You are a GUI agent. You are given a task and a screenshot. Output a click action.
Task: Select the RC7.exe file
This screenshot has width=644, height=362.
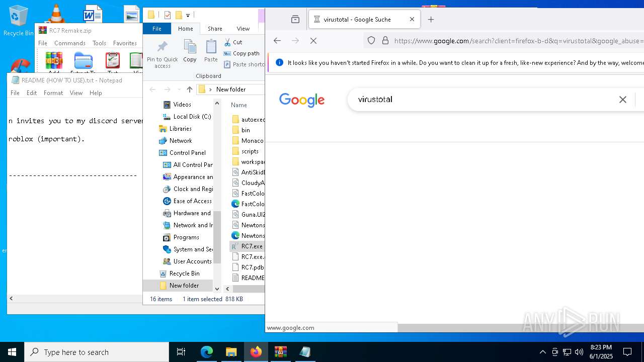252,246
